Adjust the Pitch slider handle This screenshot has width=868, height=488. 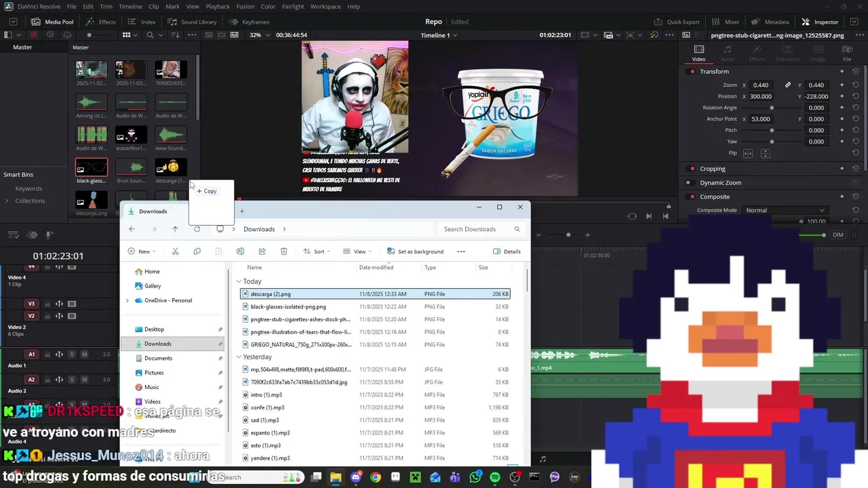click(772, 130)
